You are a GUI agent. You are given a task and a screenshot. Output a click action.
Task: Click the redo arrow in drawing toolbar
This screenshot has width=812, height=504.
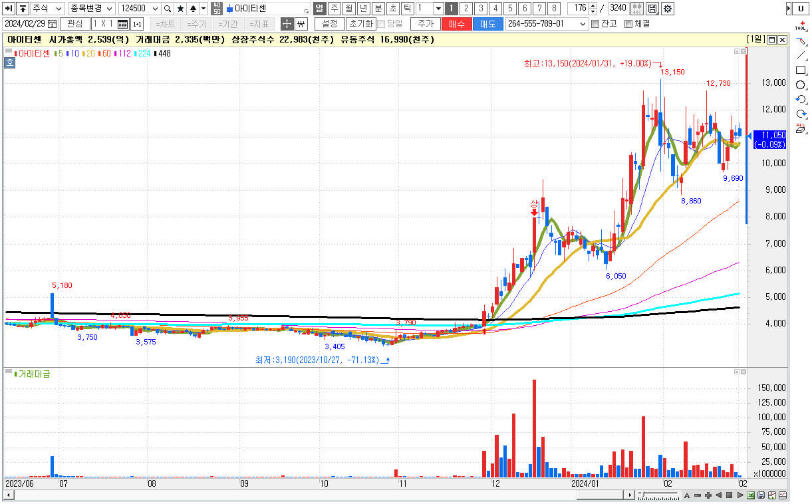click(x=801, y=114)
